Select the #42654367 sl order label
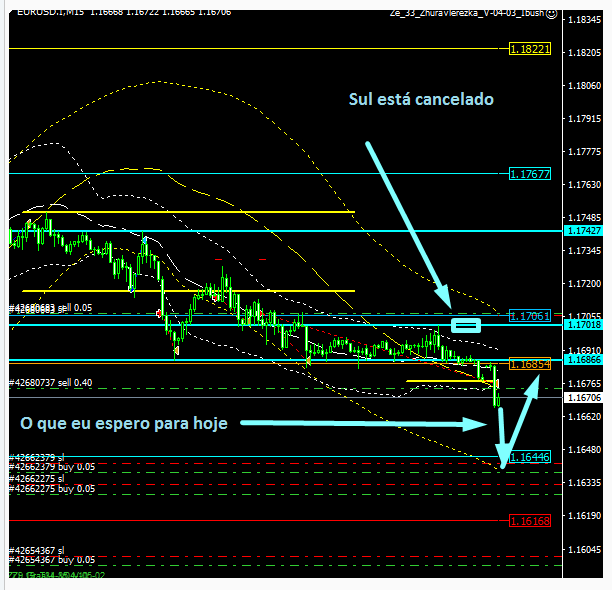 36,550
